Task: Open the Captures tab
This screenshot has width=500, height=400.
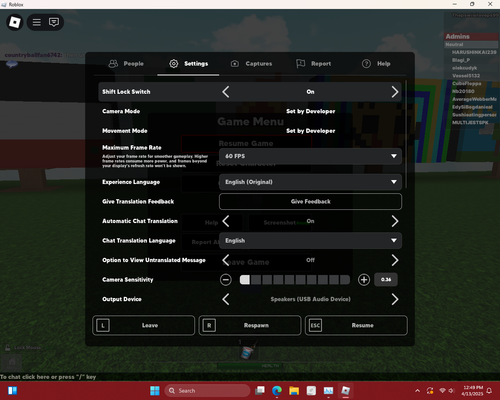Action: [x=251, y=64]
